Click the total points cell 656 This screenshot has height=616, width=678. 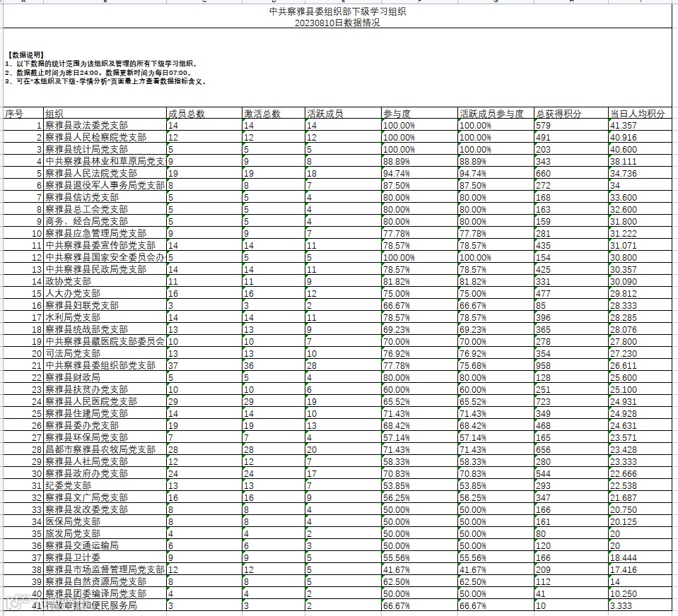coord(571,450)
